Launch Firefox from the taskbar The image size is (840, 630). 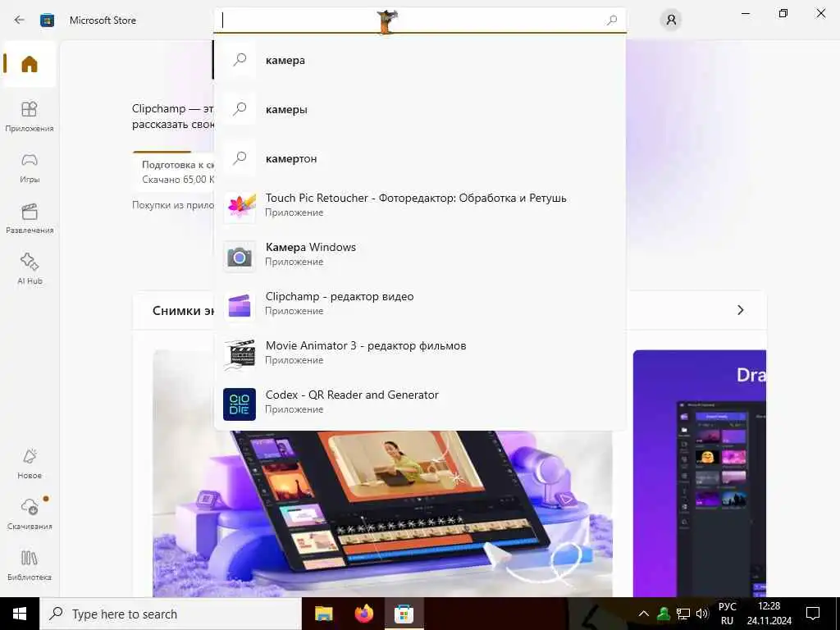click(363, 614)
